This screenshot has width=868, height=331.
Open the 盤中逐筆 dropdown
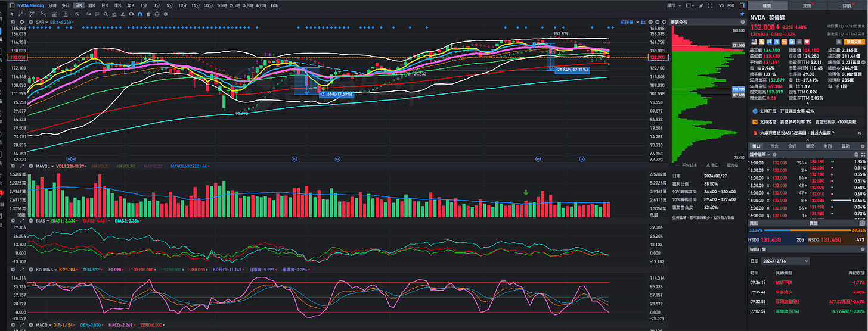pos(761,154)
